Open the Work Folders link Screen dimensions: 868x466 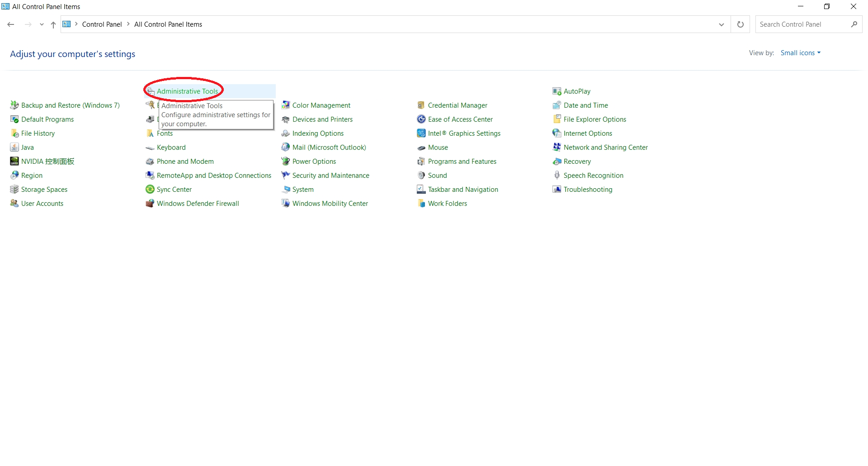[448, 204]
